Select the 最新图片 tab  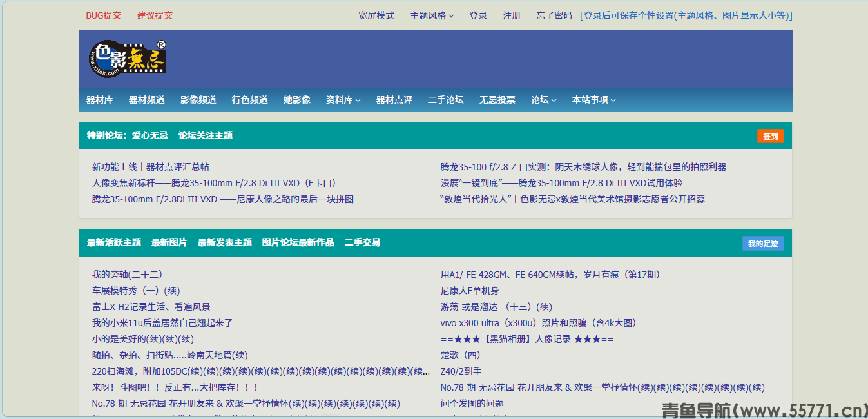pos(169,242)
